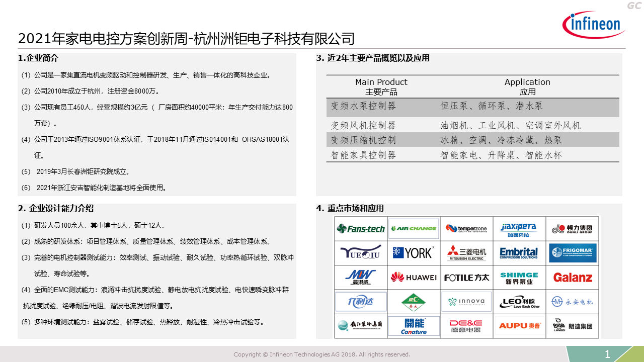
Task: Click the 朗迪集团 Lansdi logo
Action: pyautogui.click(x=572, y=326)
